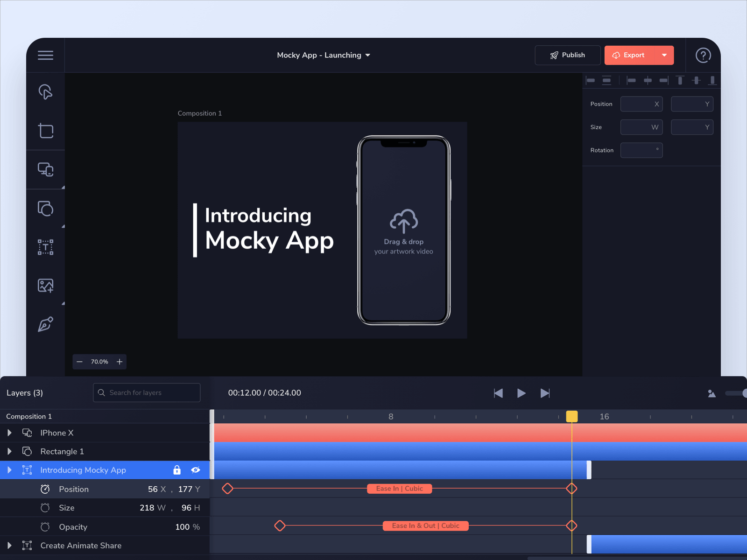747x560 pixels.
Task: Select the artboard frame tool
Action: pos(45,131)
